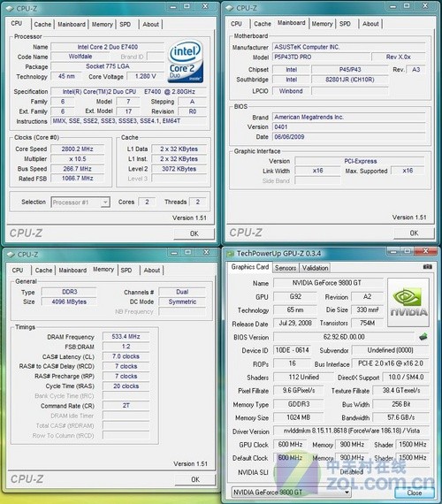The image size is (442, 504).
Task: Click the Graphic Interface version PCI-Express
Action: (360, 161)
